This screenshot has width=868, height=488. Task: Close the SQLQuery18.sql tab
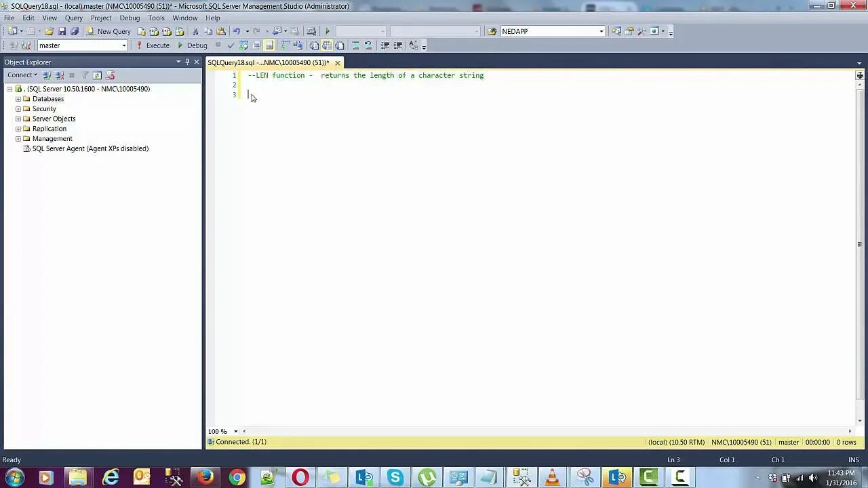(337, 63)
